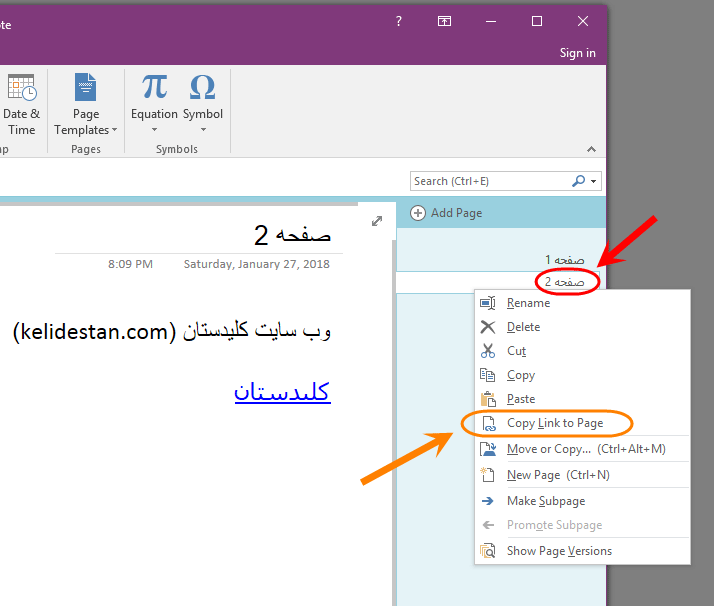
Task: Expand the Equation dropdown arrow
Action: [x=154, y=130]
